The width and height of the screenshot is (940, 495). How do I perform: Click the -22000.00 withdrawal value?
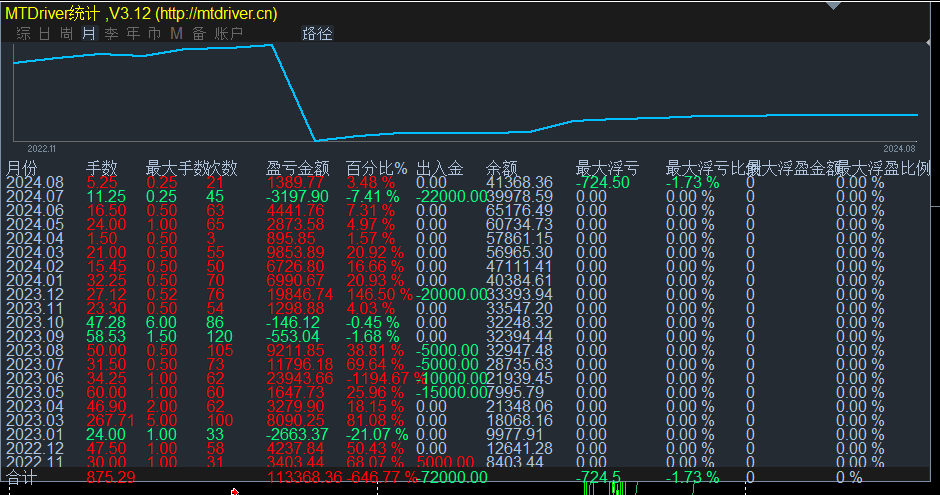tap(452, 197)
